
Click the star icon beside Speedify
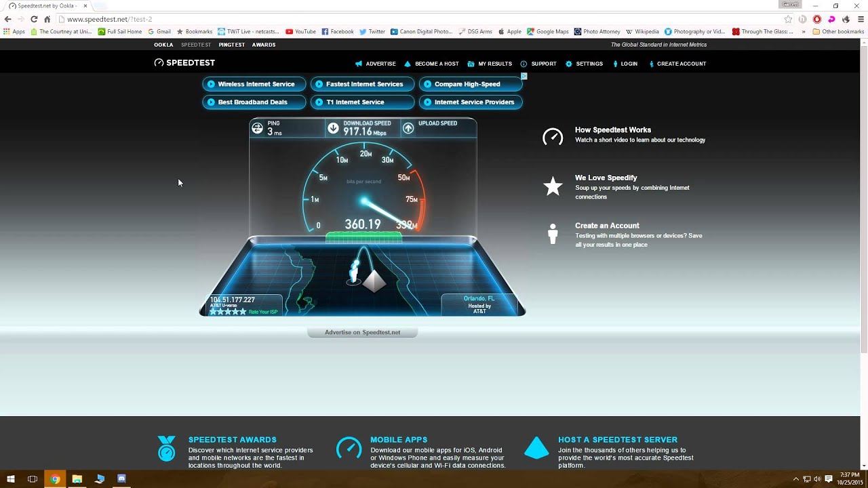tap(553, 186)
